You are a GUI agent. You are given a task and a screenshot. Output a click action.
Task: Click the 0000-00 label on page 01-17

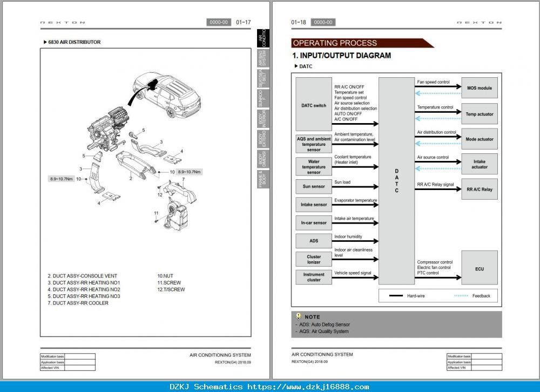[219, 22]
